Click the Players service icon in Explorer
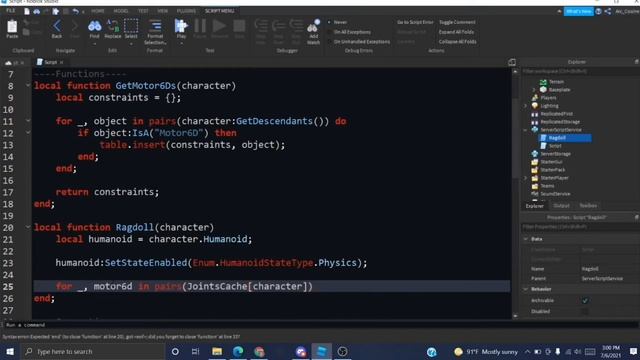The width and height of the screenshot is (640, 360). (535, 98)
